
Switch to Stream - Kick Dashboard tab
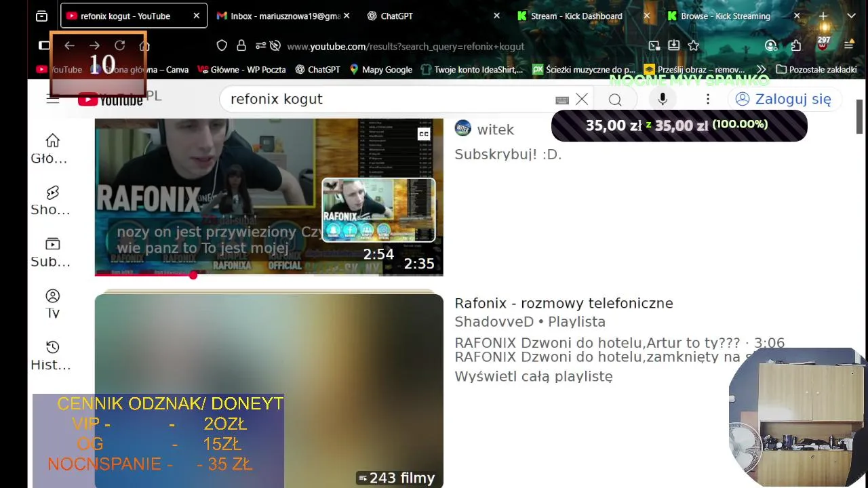pos(583,16)
